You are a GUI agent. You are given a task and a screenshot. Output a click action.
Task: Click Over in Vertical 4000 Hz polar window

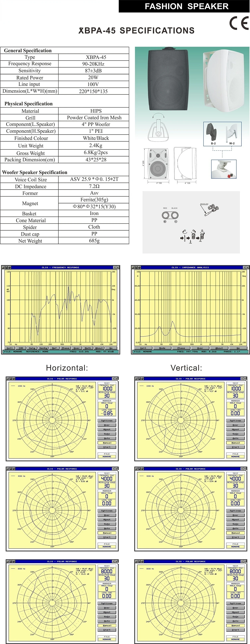pos(235,515)
